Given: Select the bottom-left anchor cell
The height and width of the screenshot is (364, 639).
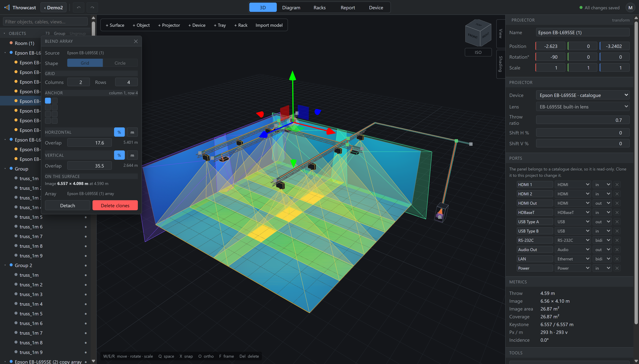Looking at the screenshot, I should click(48, 121).
